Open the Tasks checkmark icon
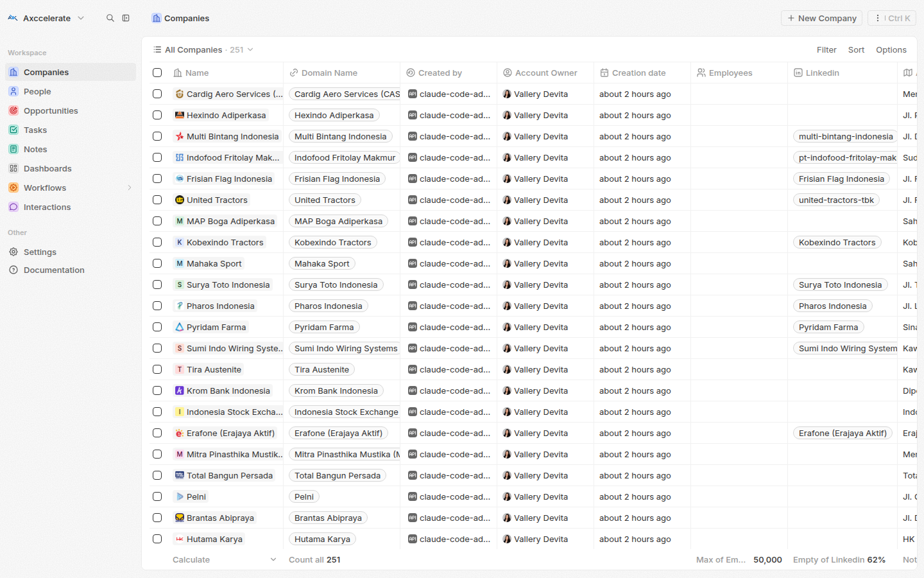The height and width of the screenshot is (578, 924). click(13, 130)
